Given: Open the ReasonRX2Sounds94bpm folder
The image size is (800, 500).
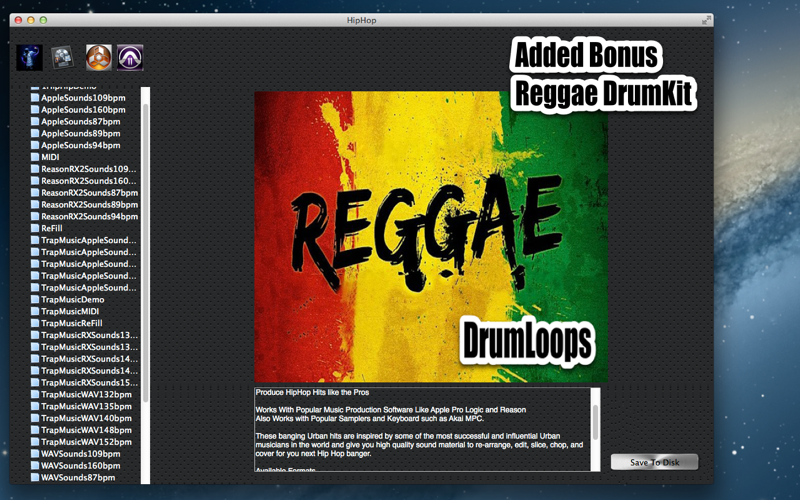Looking at the screenshot, I should 84,216.
